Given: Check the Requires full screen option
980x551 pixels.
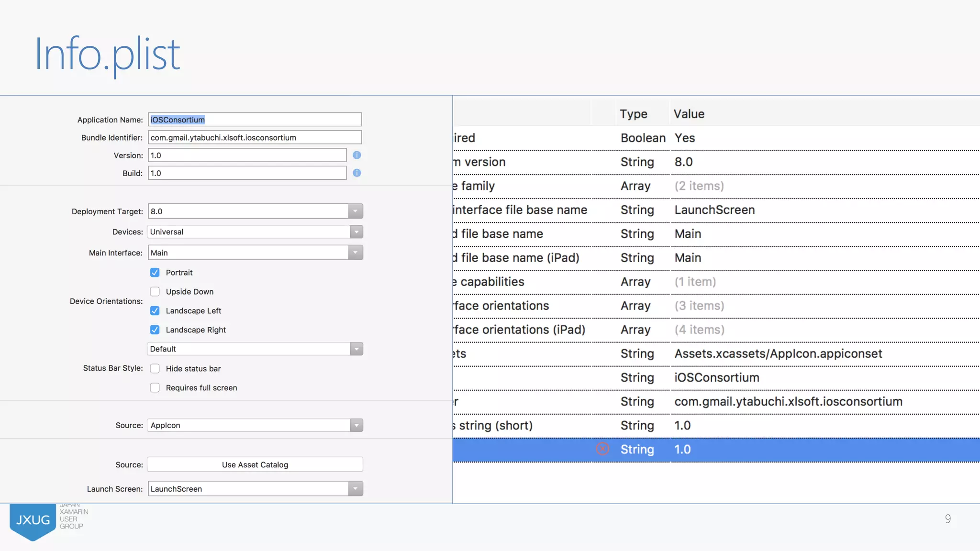Looking at the screenshot, I should 155,388.
